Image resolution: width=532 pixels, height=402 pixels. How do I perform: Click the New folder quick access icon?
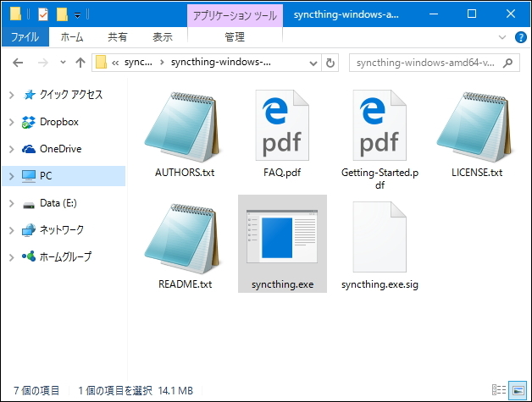click(62, 14)
